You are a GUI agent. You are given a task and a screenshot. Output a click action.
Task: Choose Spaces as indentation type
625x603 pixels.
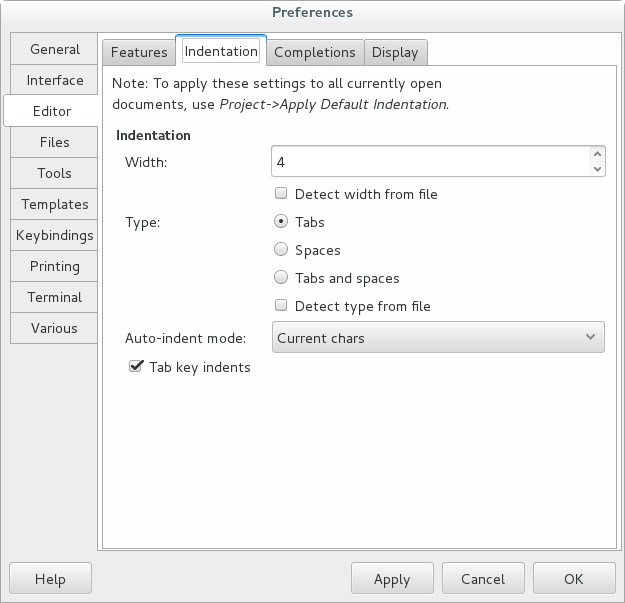(x=282, y=250)
